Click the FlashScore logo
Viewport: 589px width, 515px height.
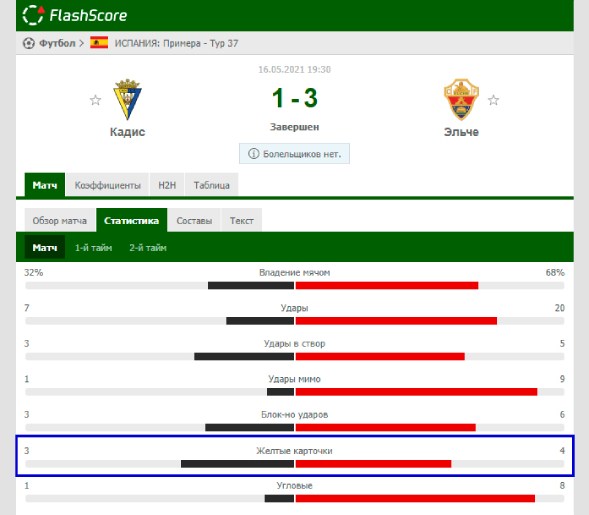pos(75,15)
